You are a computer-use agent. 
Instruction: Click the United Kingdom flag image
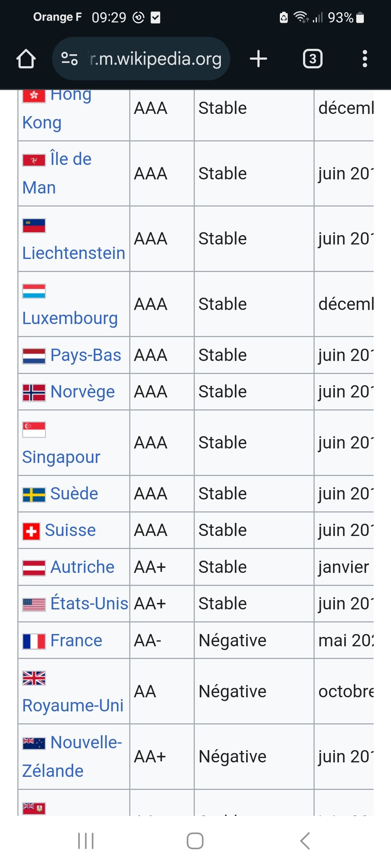click(34, 678)
